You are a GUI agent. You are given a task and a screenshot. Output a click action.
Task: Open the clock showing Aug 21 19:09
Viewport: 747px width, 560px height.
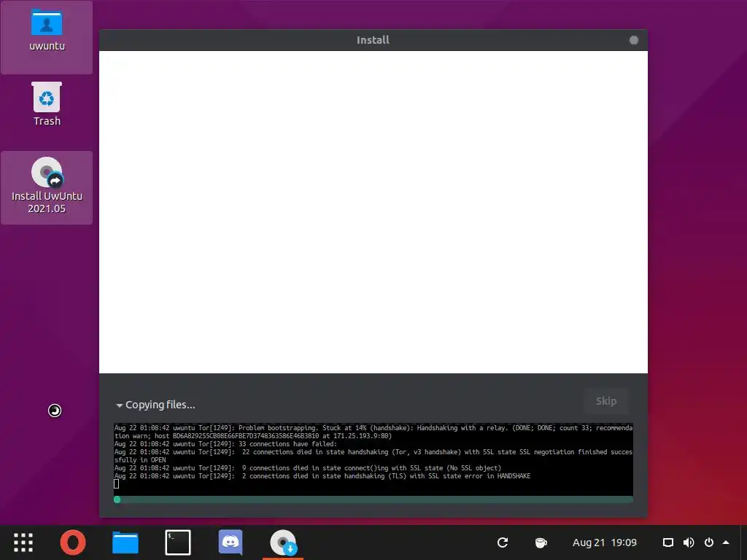(x=605, y=542)
